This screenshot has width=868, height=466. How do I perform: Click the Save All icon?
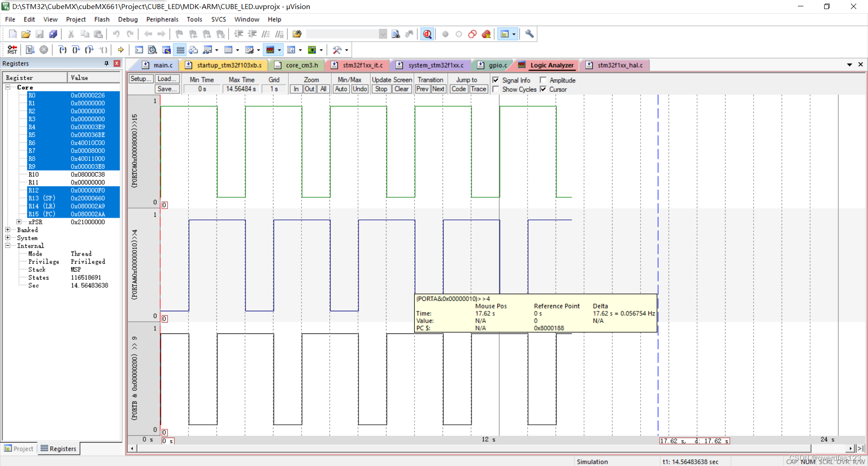tap(53, 34)
